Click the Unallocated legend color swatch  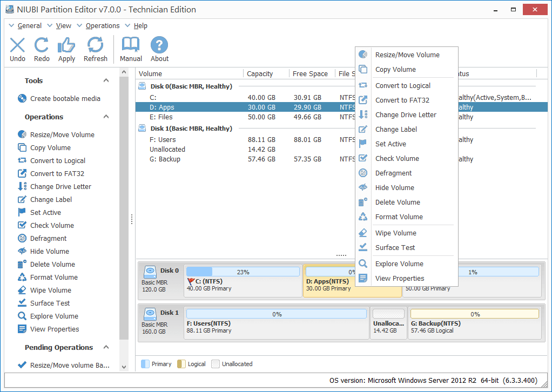click(216, 364)
